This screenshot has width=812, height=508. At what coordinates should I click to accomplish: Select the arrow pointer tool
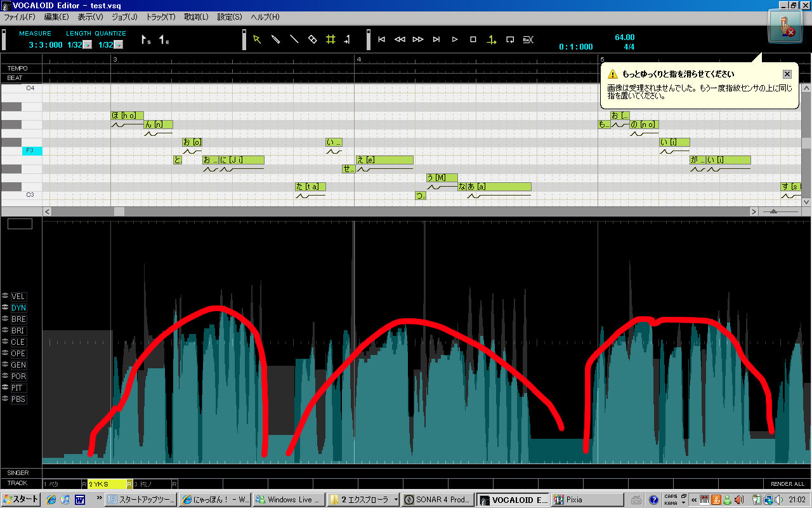point(257,39)
